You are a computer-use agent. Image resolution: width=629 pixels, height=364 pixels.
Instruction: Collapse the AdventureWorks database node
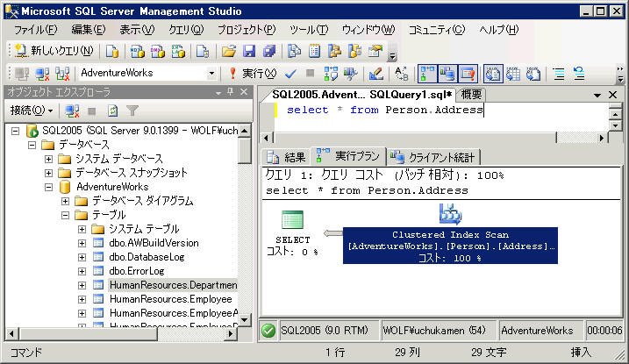48,187
